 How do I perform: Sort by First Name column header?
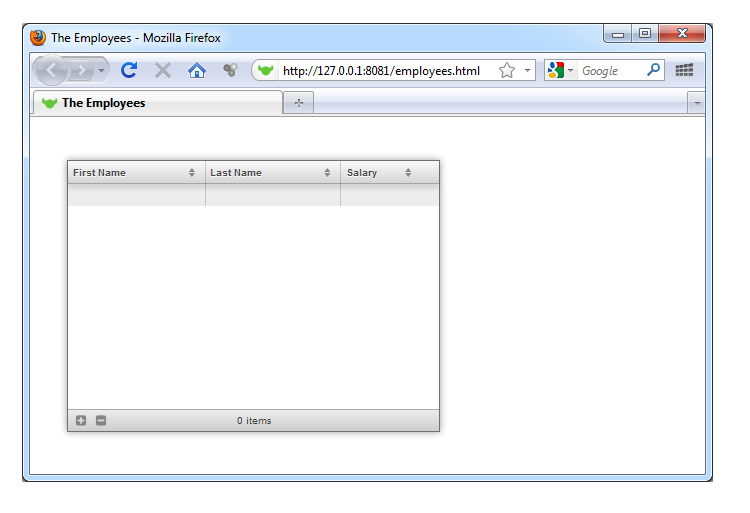[x=136, y=173]
